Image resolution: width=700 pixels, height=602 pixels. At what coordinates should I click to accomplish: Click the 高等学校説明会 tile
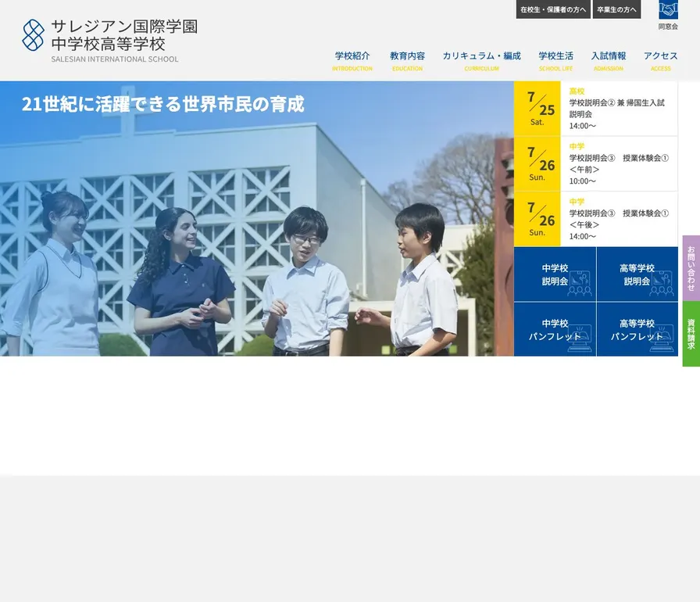637,274
